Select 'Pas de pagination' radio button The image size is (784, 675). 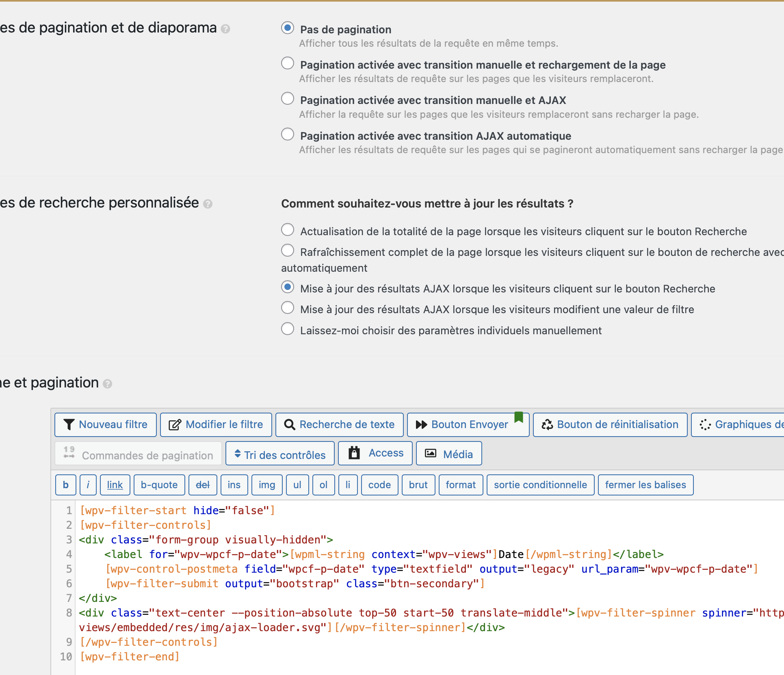click(x=288, y=28)
